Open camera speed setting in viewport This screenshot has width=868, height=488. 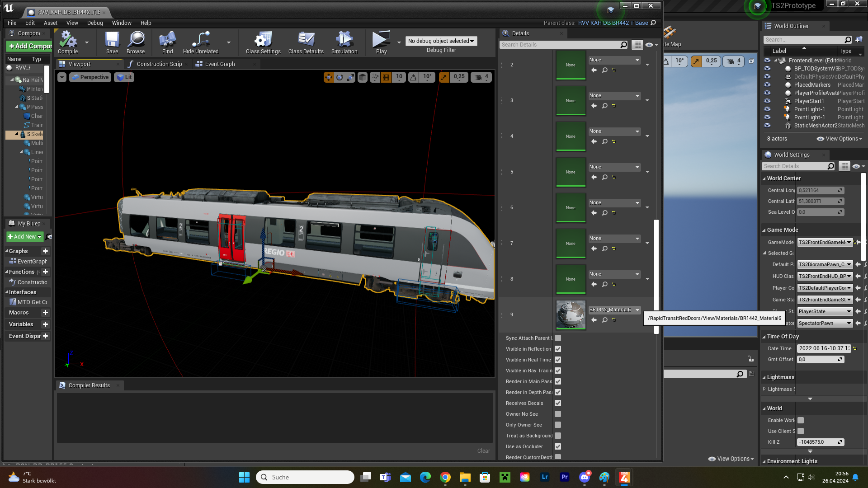coord(482,77)
